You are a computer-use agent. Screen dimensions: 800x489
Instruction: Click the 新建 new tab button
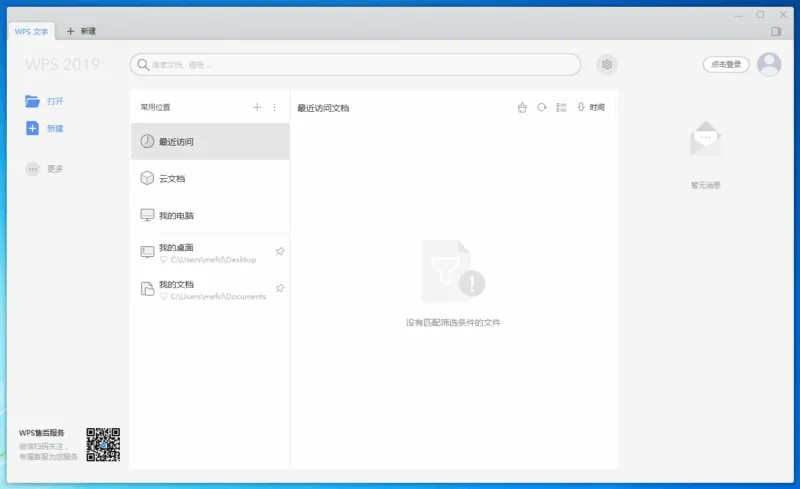81,31
